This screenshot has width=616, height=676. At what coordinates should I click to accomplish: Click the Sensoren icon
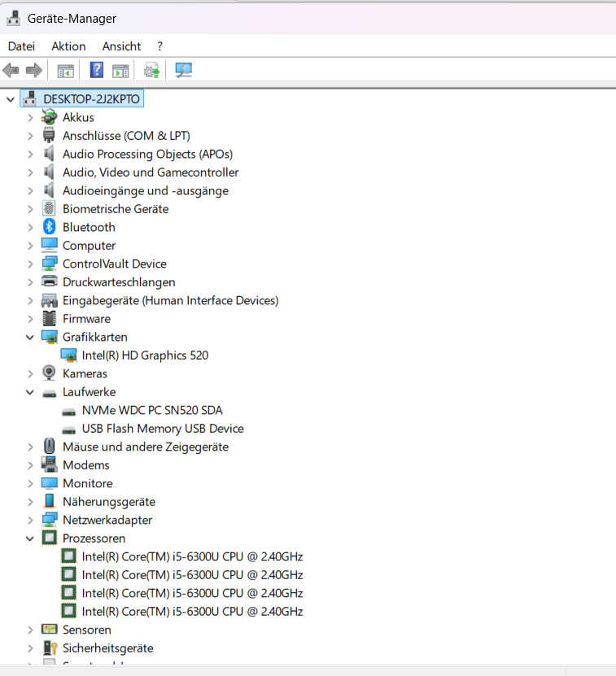click(49, 629)
